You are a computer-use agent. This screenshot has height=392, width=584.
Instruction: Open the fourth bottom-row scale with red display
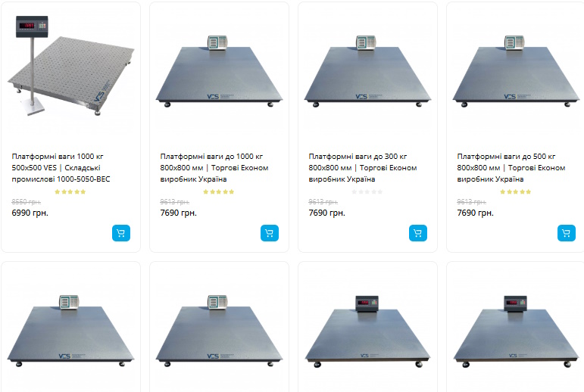tap(516, 331)
